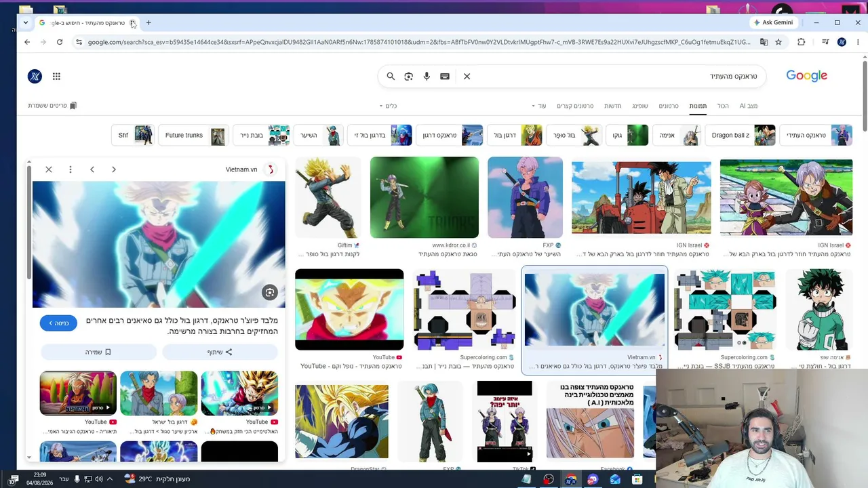
Task: Open Google Lens image search
Action: click(x=408, y=77)
